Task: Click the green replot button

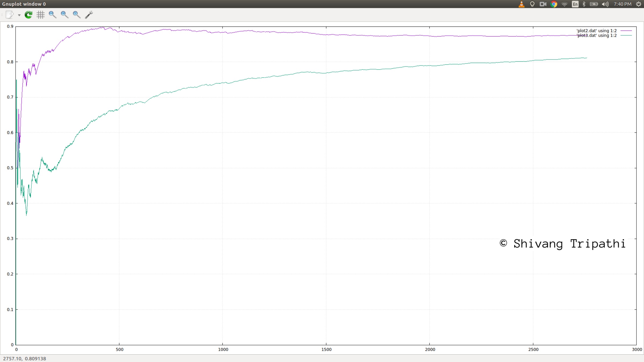Action: pyautogui.click(x=28, y=15)
